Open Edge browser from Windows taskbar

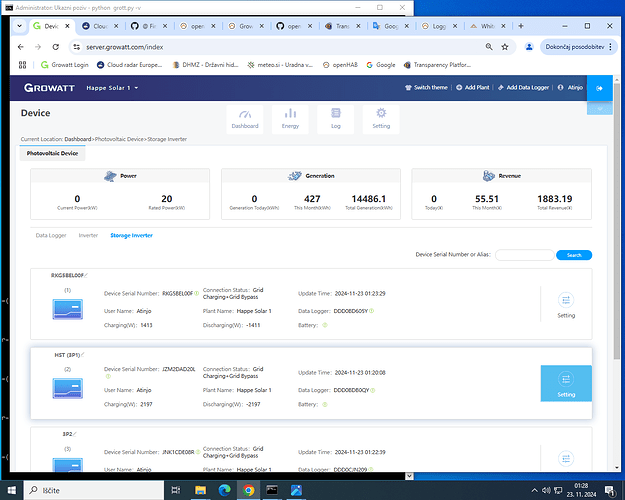[223, 489]
